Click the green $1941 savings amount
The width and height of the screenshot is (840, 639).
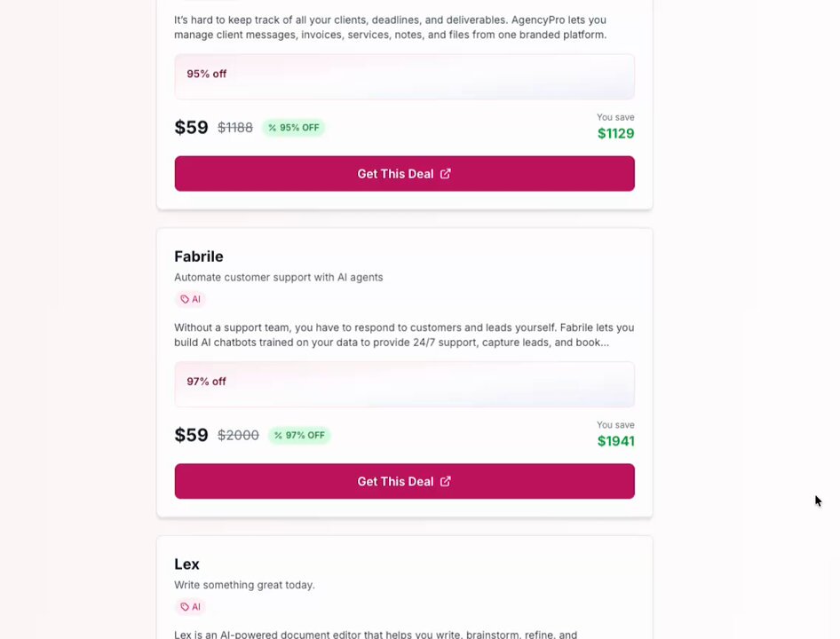click(615, 441)
